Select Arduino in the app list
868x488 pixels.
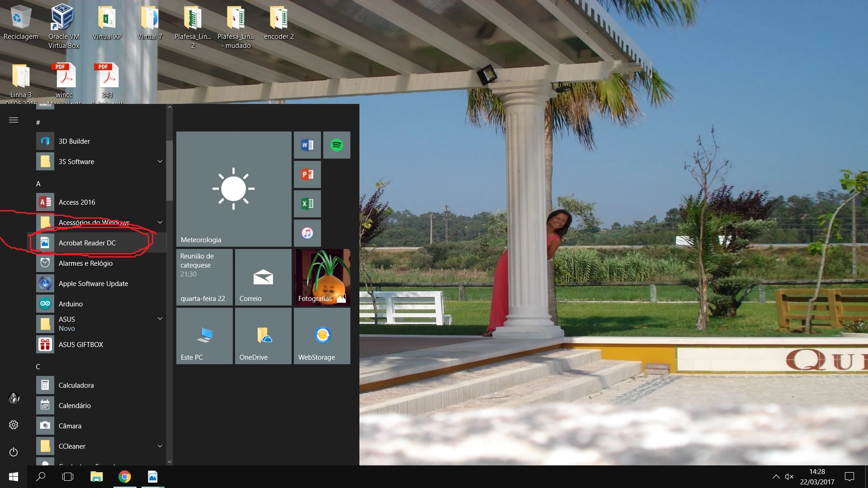[x=71, y=304]
